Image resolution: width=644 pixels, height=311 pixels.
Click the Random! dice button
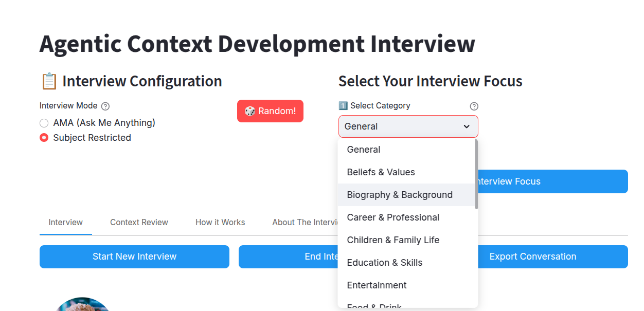pyautogui.click(x=270, y=111)
